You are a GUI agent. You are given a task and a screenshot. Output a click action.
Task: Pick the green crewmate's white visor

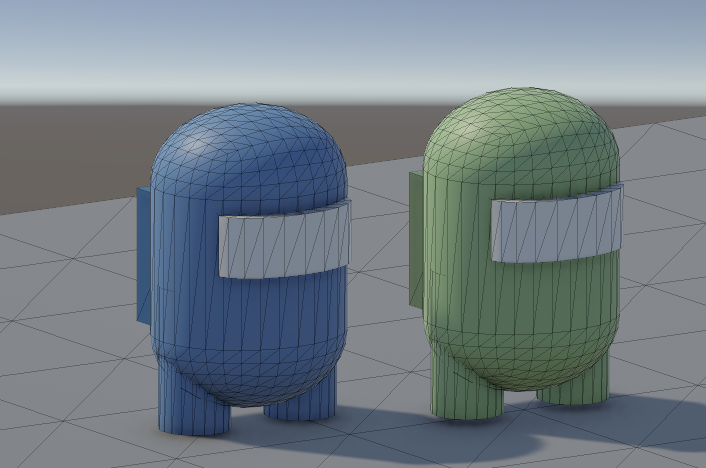coord(557,223)
